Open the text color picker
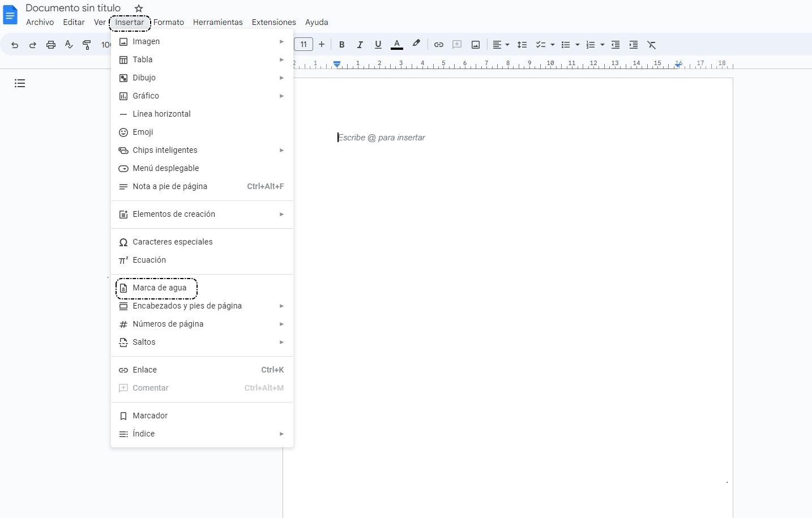The height and width of the screenshot is (518, 812). tap(397, 45)
